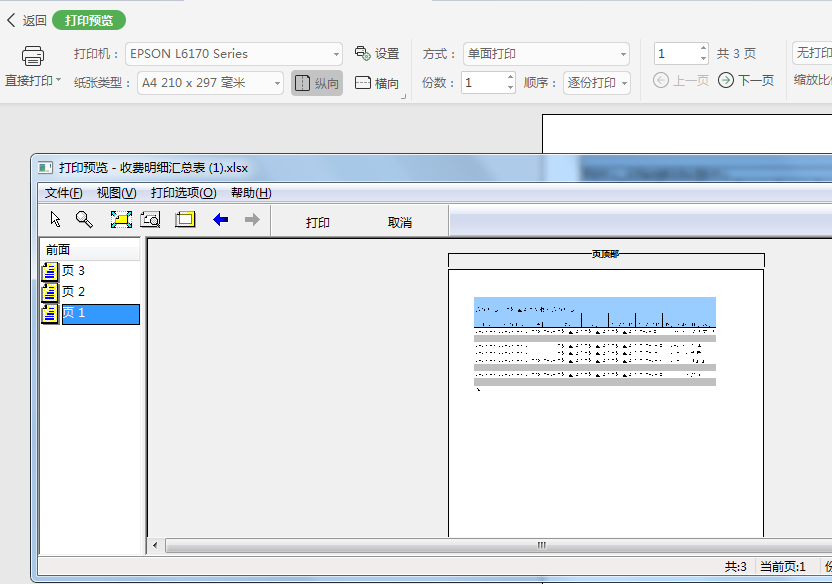Click the horizontal scrollbar left arrow

coord(155,545)
